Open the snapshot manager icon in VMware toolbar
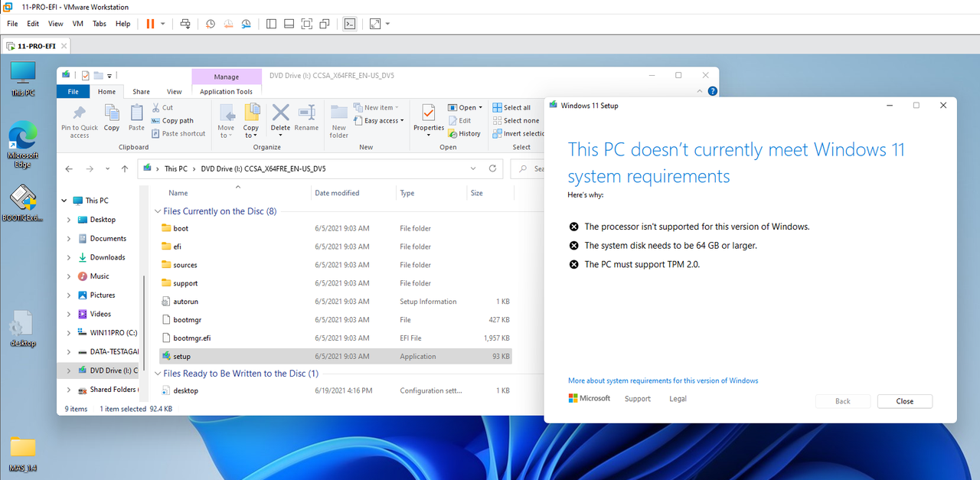This screenshot has height=480, width=980. click(247, 24)
